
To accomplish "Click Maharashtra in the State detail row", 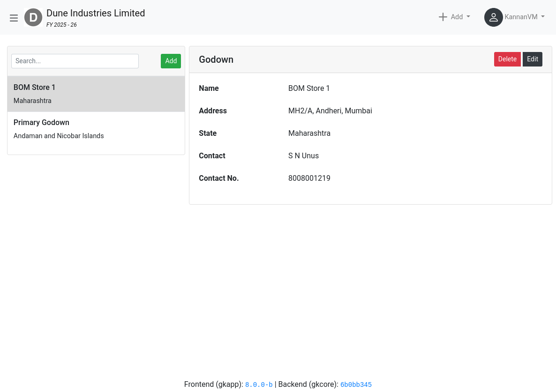I will click(x=309, y=133).
